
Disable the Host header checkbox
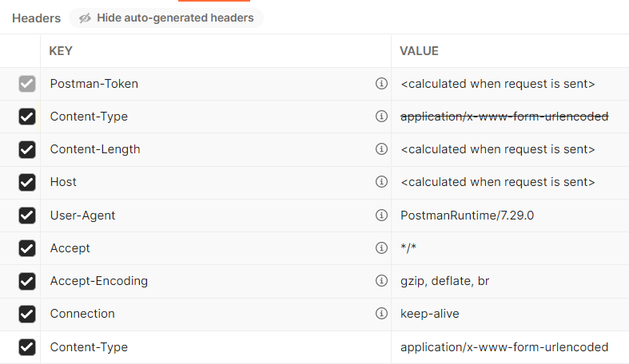(x=27, y=182)
